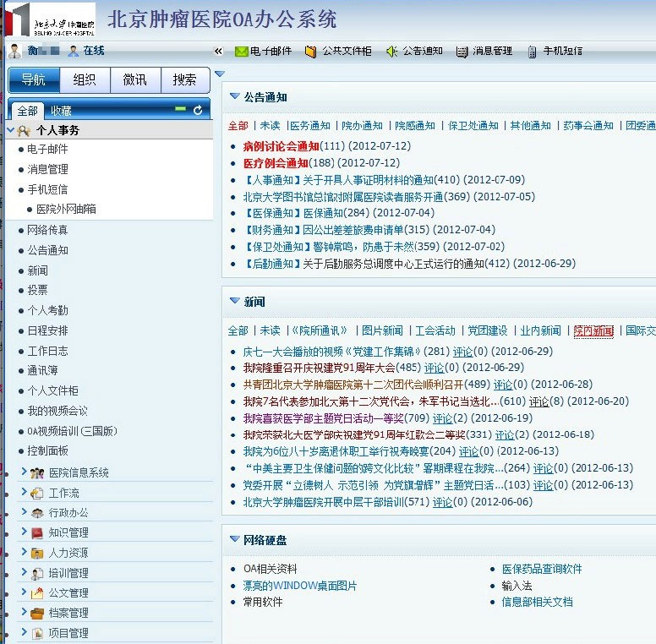Open OA视频培训(三国版) in sidebar

point(72,431)
